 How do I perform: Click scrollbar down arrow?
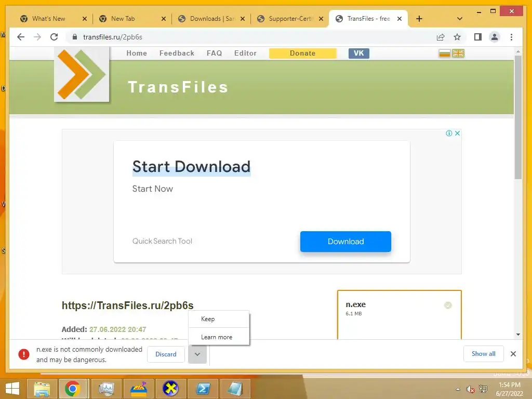[518, 335]
